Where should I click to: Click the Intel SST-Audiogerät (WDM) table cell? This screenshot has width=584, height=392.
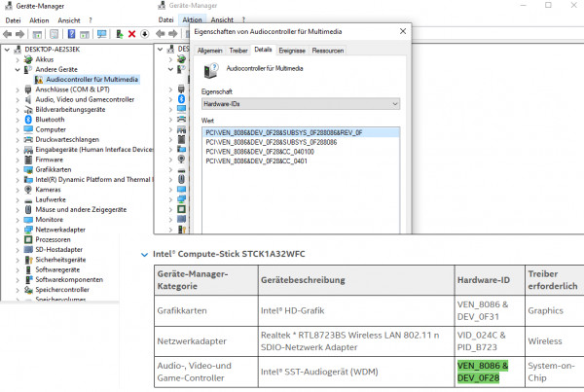356,372
